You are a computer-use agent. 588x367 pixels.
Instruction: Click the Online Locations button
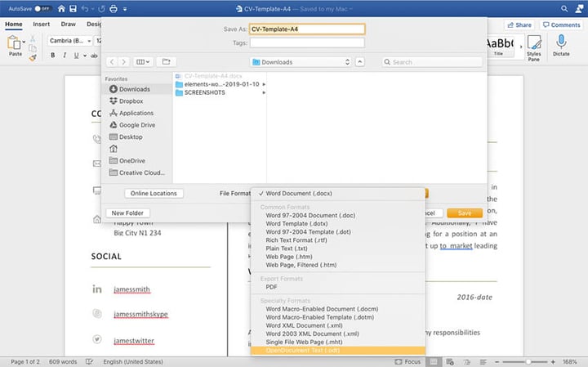coord(154,193)
